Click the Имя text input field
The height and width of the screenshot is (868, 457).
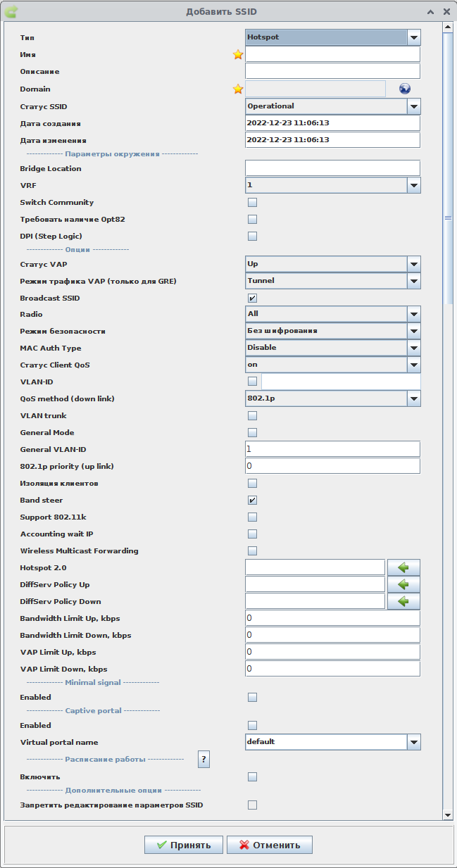tap(332, 54)
